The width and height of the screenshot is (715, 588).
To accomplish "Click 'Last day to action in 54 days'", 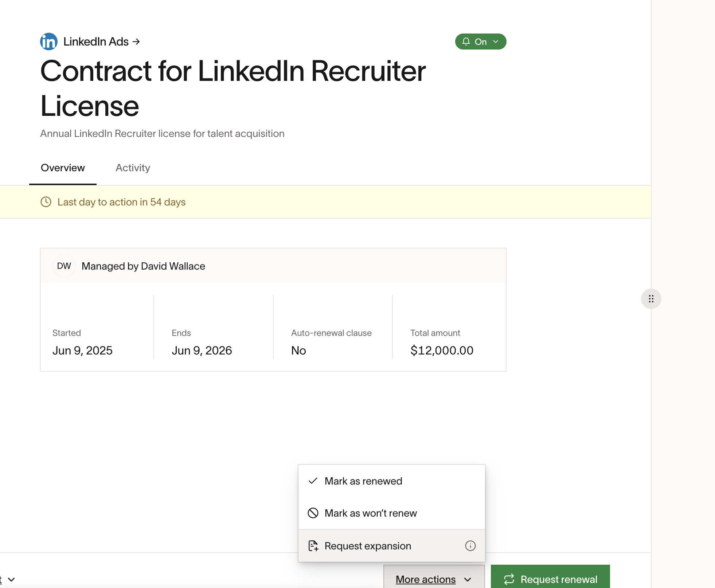I will [x=121, y=202].
